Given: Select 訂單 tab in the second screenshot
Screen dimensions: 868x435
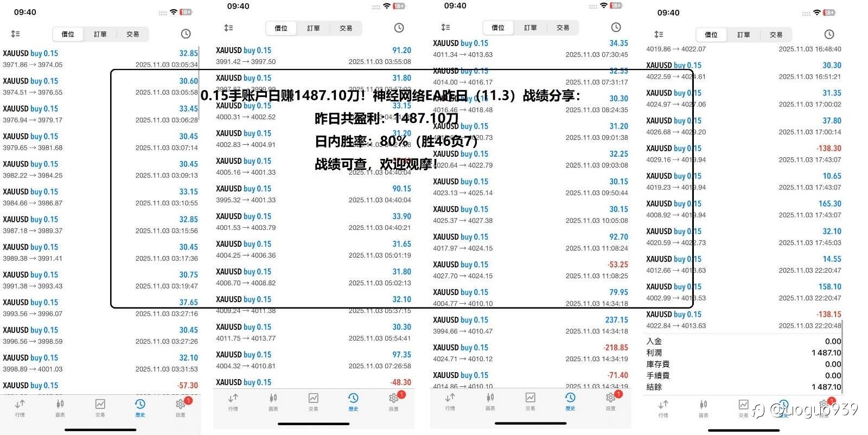Looking at the screenshot, I should (314, 28).
